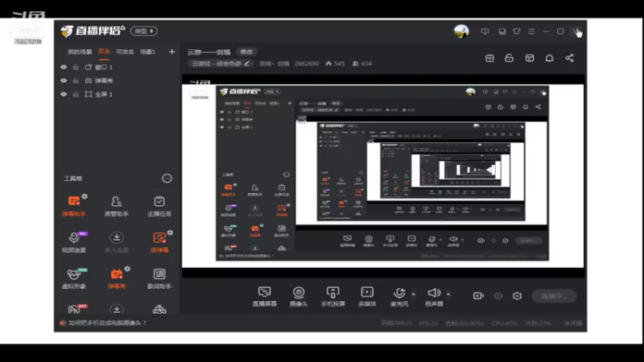
Task: Click 修改 to edit stream title
Action: point(246,52)
